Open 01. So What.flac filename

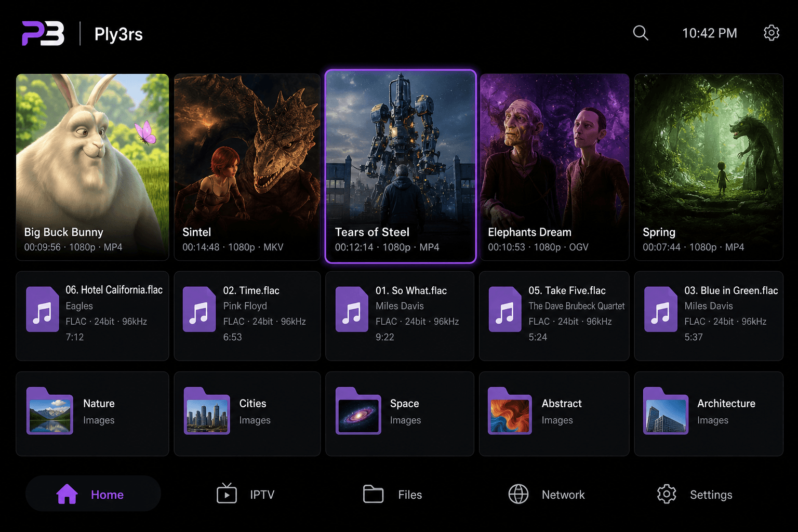tap(411, 290)
